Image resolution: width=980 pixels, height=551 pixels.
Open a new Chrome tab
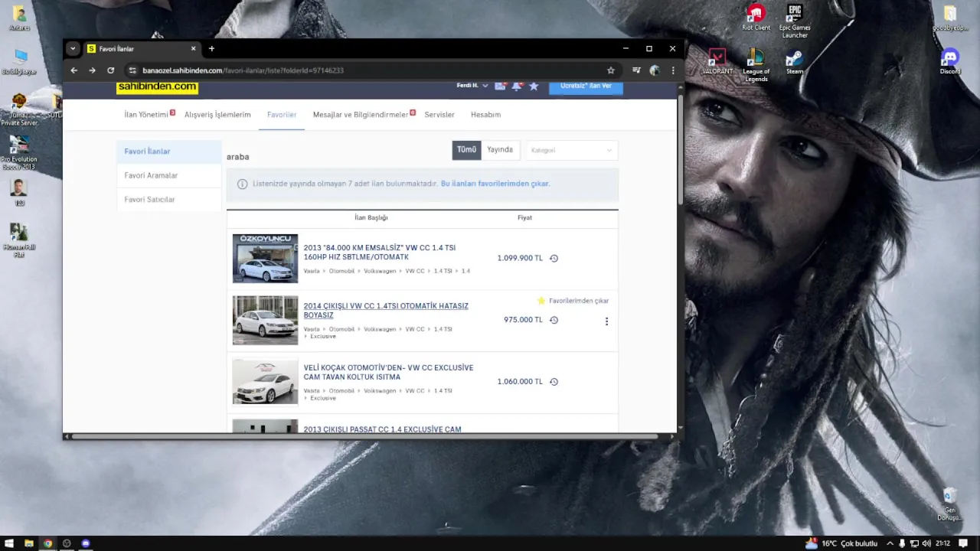click(x=211, y=49)
